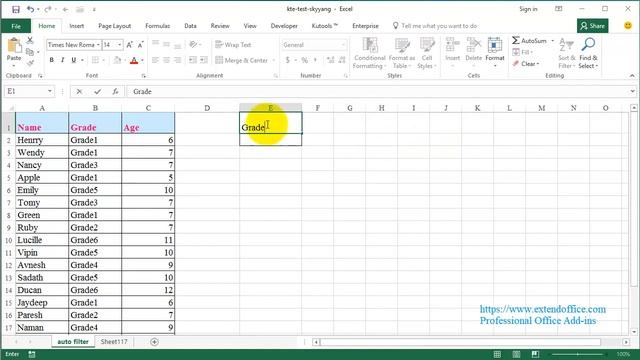Toggle Wrap Text
The height and width of the screenshot is (360, 640).
(233, 45)
